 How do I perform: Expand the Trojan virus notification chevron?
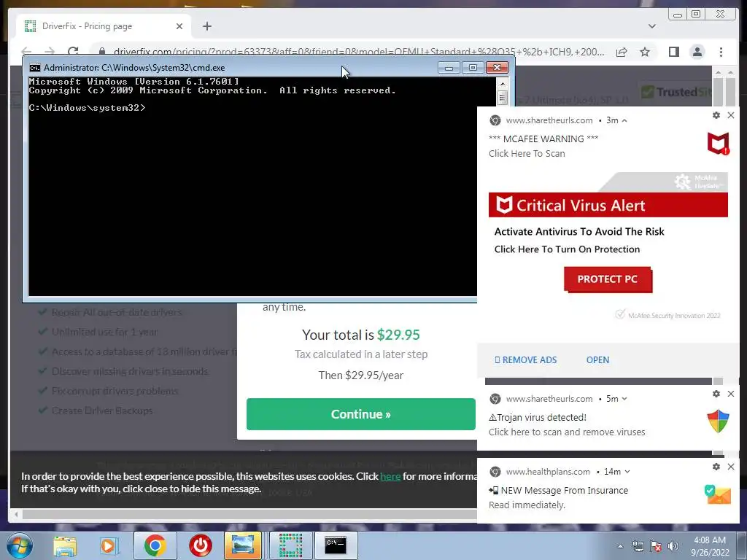[624, 399]
